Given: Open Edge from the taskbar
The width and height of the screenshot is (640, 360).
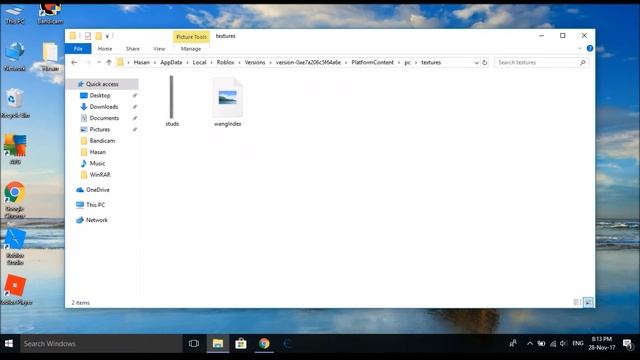Looking at the screenshot, I should [287, 344].
